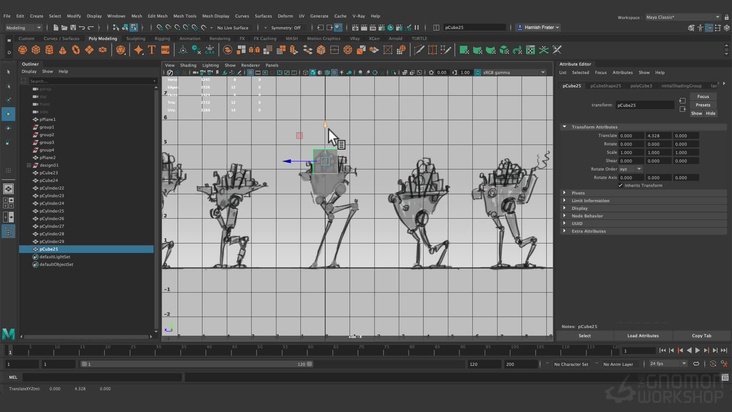The height and width of the screenshot is (412, 732).
Task: Toggle the Tool Settings sidebar icon
Action: click(x=718, y=28)
